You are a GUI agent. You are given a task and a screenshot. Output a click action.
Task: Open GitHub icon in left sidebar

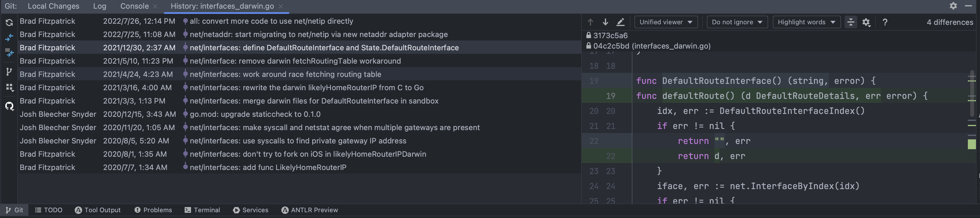click(x=9, y=106)
